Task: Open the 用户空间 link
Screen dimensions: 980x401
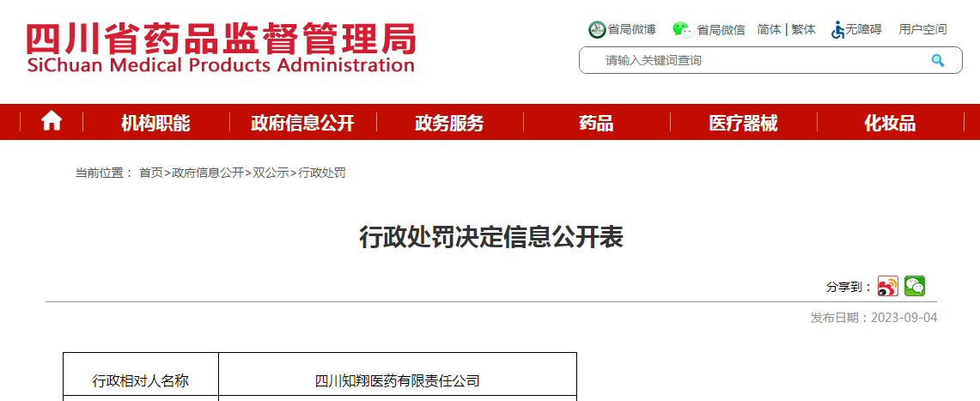Action: pyautogui.click(x=922, y=29)
